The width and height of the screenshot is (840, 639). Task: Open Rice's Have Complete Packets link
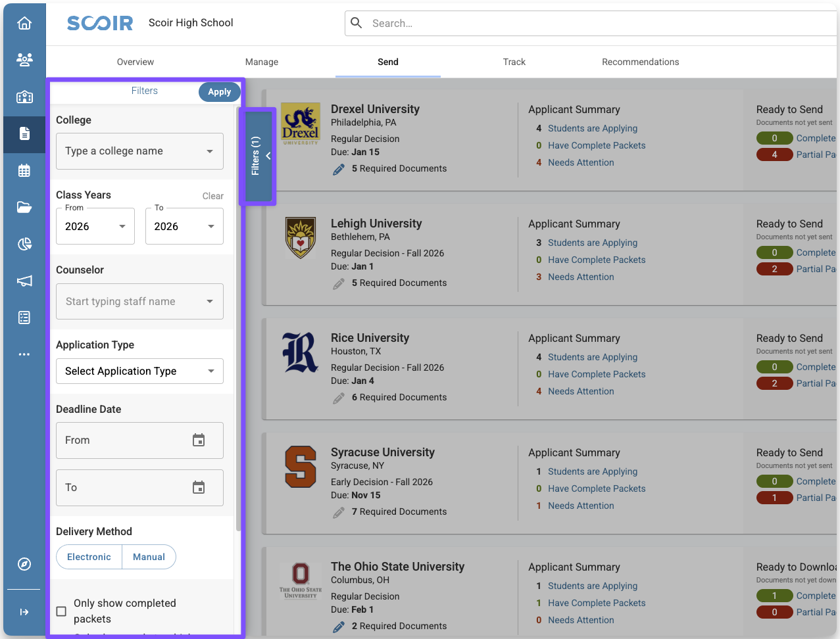tap(597, 374)
